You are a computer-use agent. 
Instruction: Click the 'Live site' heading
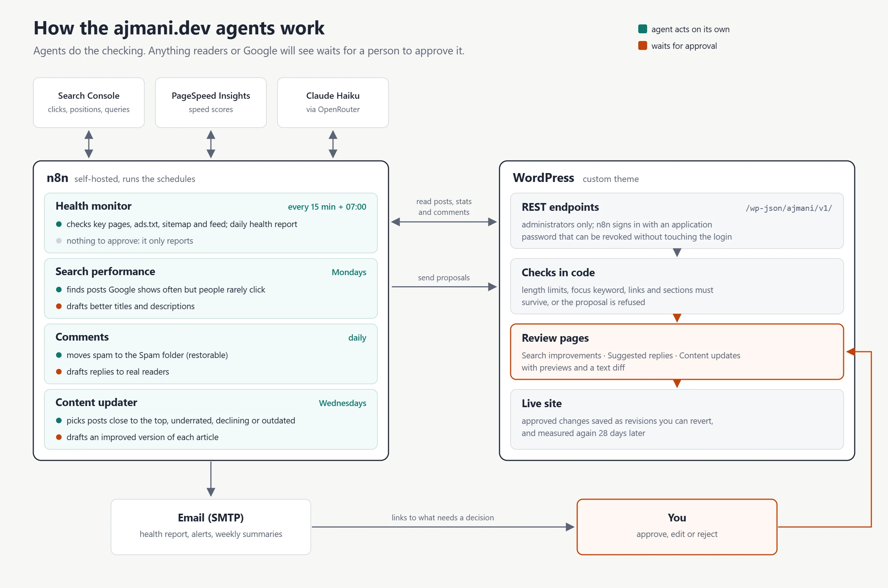(x=541, y=403)
